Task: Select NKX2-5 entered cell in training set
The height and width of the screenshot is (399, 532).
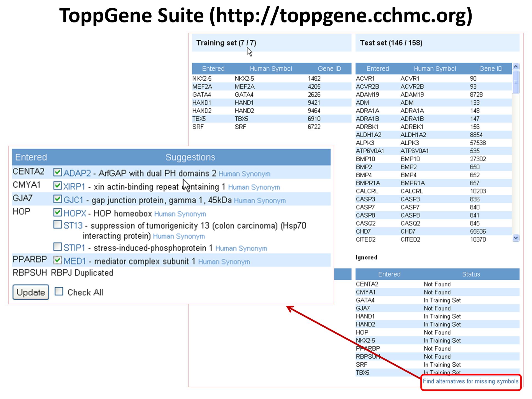Action: [x=202, y=78]
